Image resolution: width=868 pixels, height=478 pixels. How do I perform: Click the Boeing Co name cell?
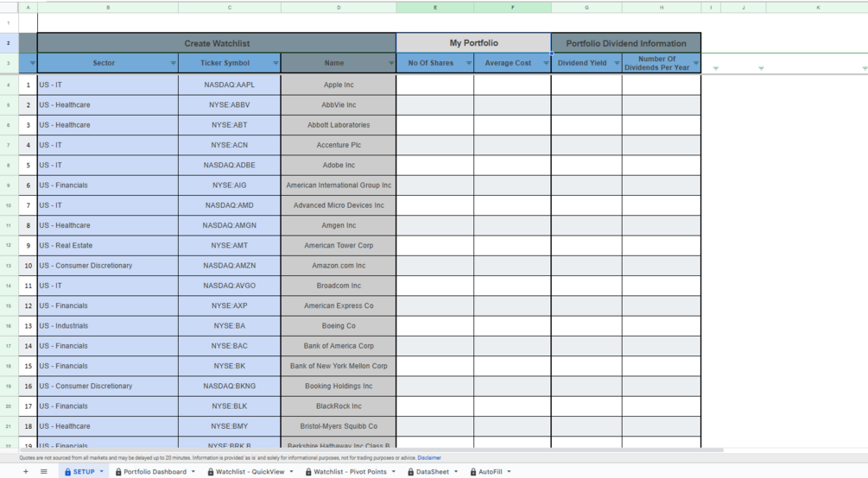tap(339, 326)
